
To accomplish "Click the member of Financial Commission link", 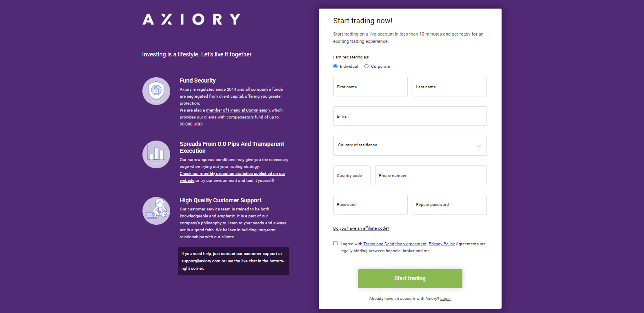I will pos(238,110).
